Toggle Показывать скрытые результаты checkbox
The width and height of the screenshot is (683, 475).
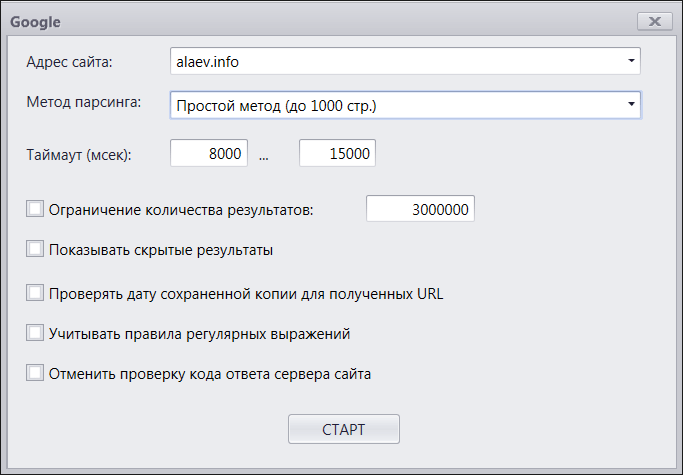(x=36, y=249)
